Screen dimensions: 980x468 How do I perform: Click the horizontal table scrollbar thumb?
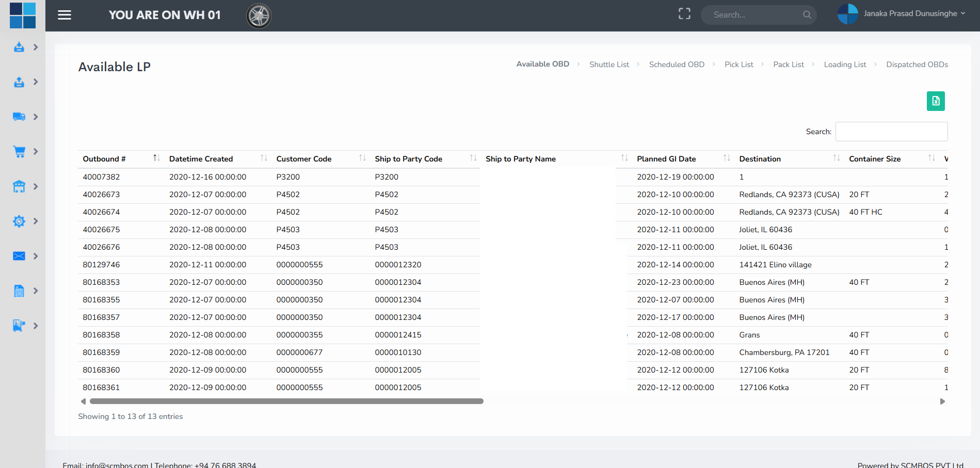tap(286, 401)
